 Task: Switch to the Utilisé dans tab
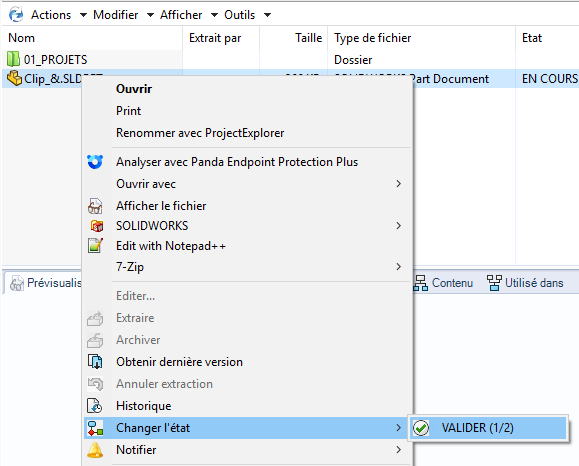point(525,283)
